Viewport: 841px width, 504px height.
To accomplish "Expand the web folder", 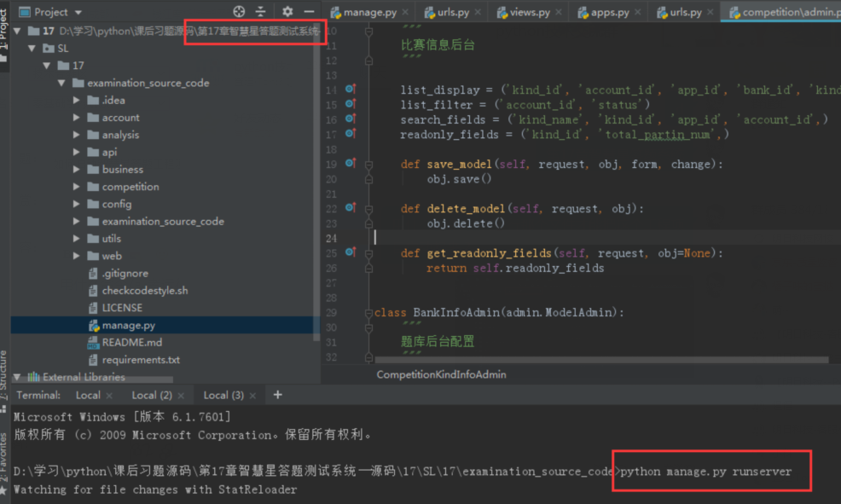I will [76, 256].
